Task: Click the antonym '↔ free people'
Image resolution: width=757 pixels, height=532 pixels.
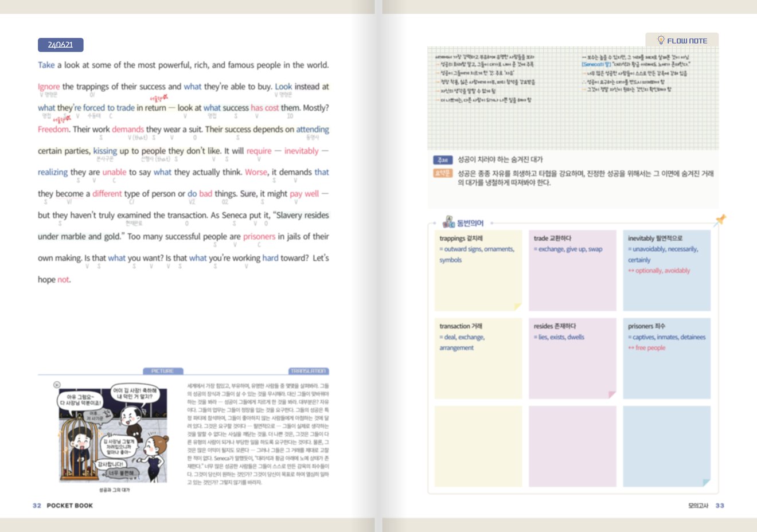Action: (647, 348)
